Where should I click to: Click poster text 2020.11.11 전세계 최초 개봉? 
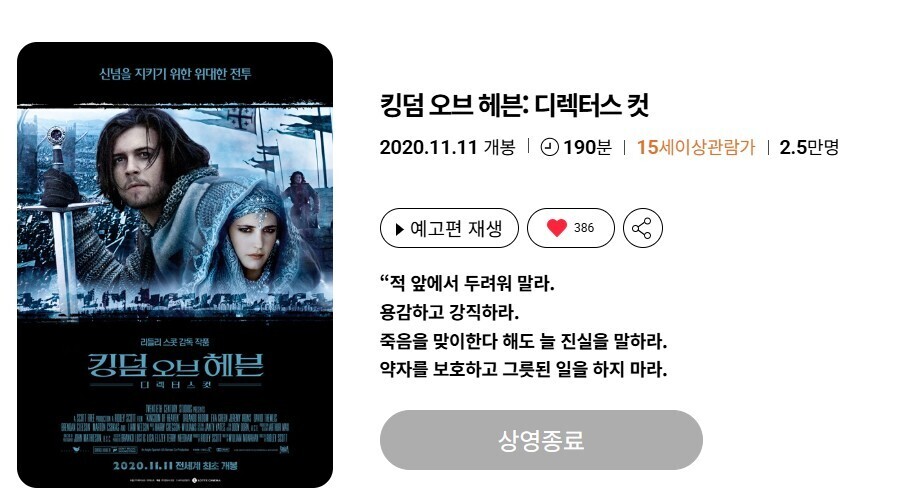[175, 466]
